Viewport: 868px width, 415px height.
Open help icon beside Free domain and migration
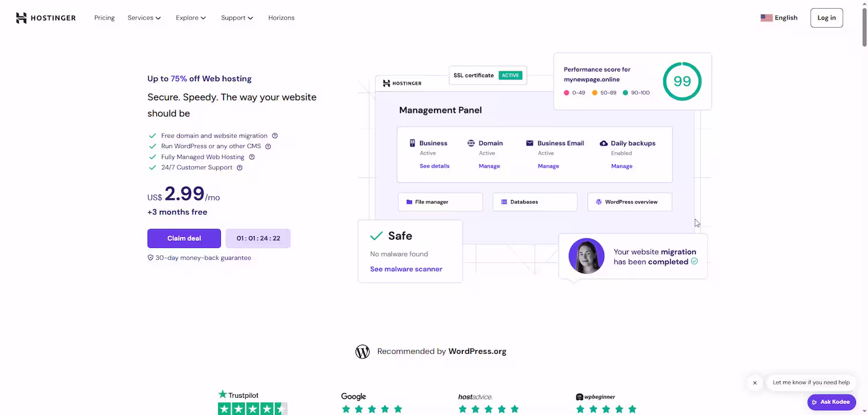(x=275, y=136)
